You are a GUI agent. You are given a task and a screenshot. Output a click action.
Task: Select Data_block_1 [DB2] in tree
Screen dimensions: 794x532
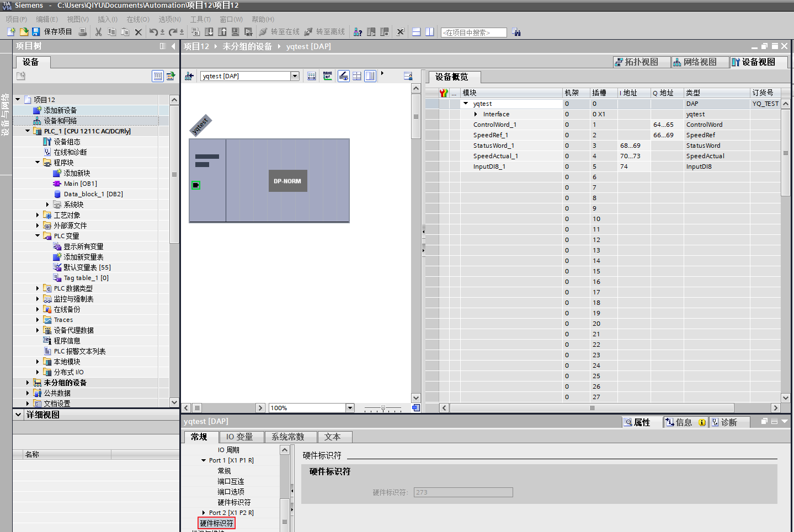click(93, 194)
